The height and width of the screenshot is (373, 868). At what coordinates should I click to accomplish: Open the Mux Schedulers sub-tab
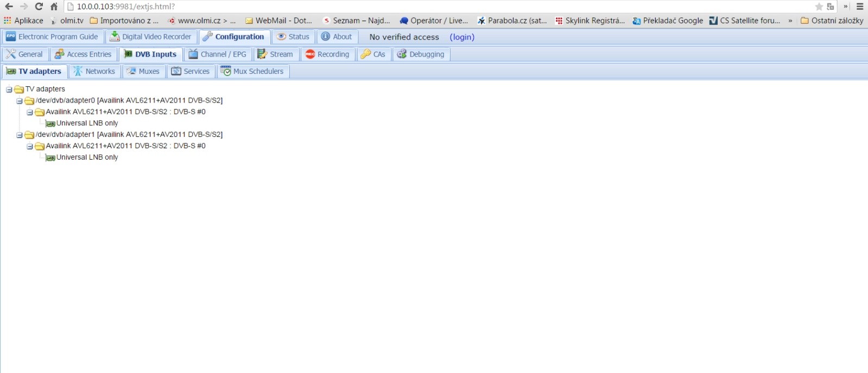click(253, 71)
